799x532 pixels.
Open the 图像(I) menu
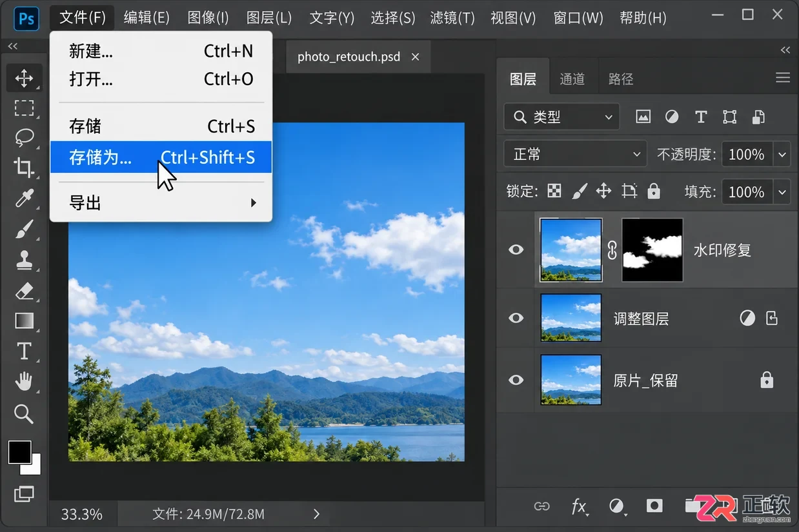tap(208, 17)
